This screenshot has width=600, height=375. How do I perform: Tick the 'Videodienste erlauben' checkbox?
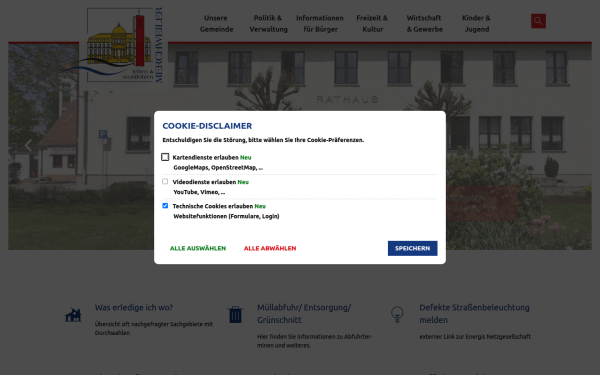coord(165,181)
